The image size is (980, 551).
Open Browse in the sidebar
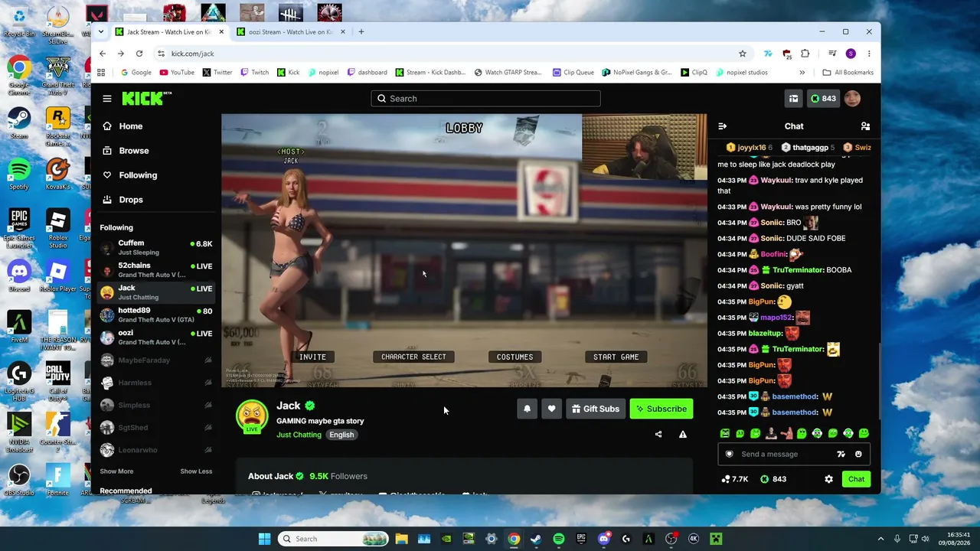[156, 151]
